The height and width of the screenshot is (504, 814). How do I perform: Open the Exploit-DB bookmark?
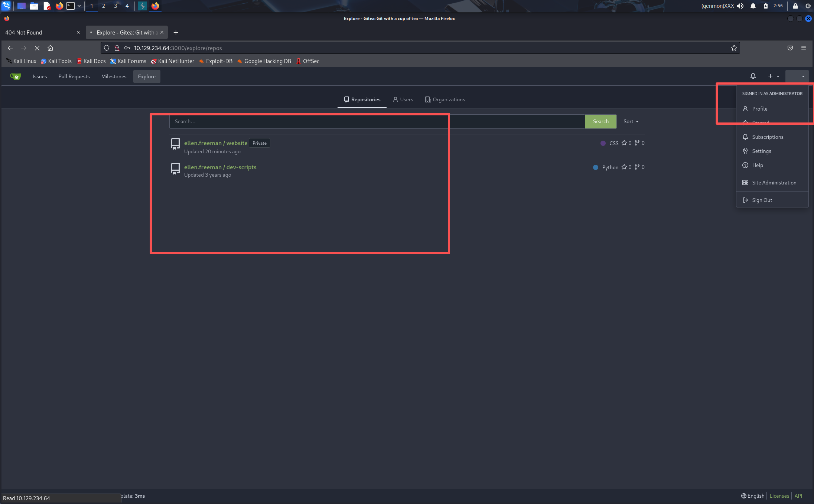(x=215, y=61)
